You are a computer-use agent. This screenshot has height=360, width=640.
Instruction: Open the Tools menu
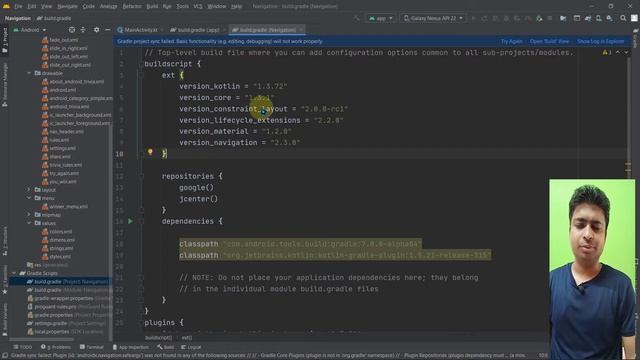(182, 7)
